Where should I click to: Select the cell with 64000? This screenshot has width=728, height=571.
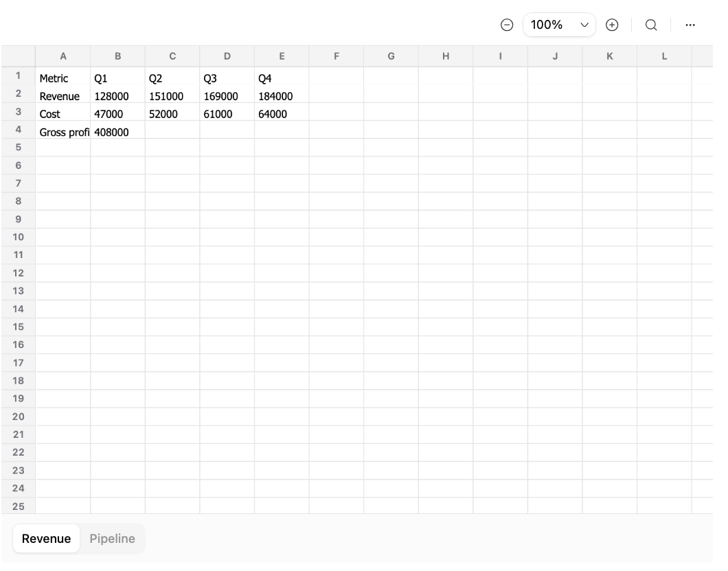click(x=282, y=112)
